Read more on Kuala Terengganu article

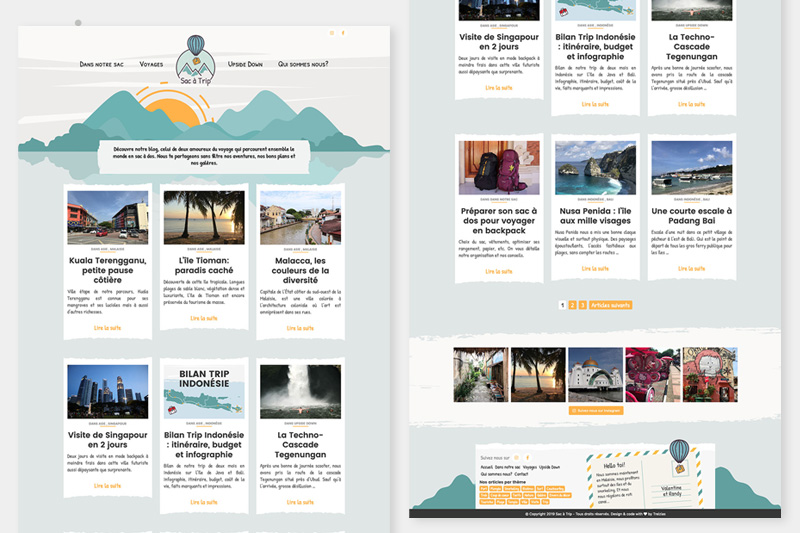108,328
